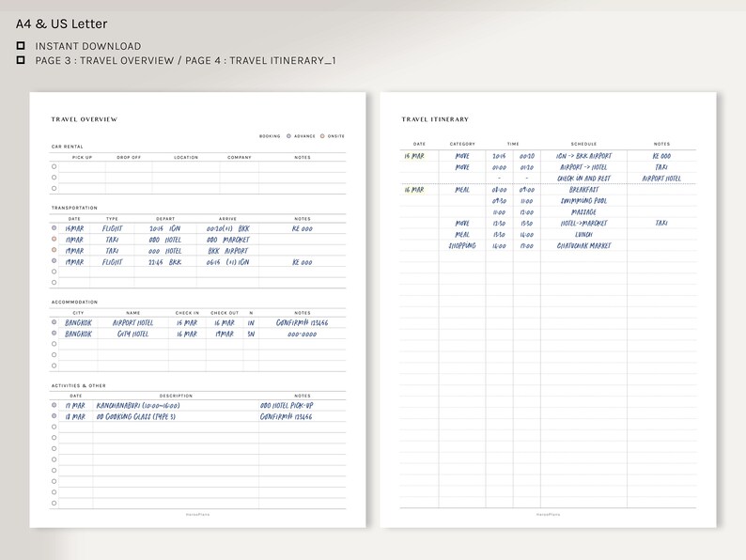
Task: Click AIRPORT HOTEL in the itinerary notes column
Action: coord(661,179)
